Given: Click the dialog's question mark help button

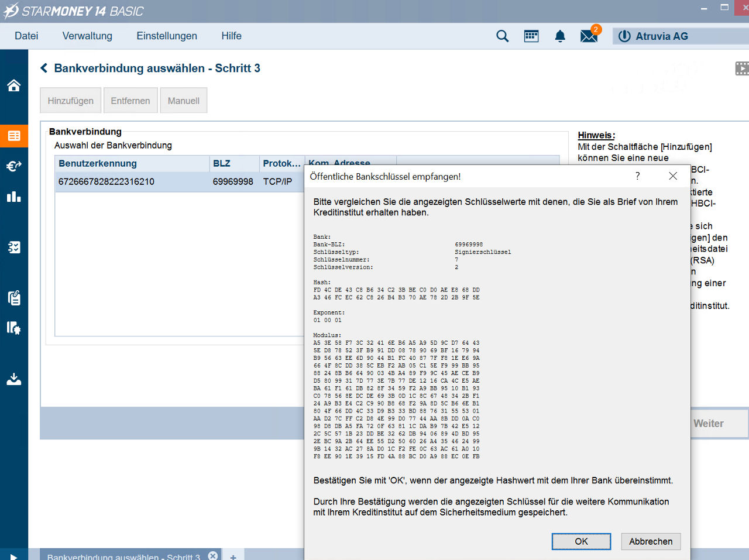Looking at the screenshot, I should click(638, 176).
